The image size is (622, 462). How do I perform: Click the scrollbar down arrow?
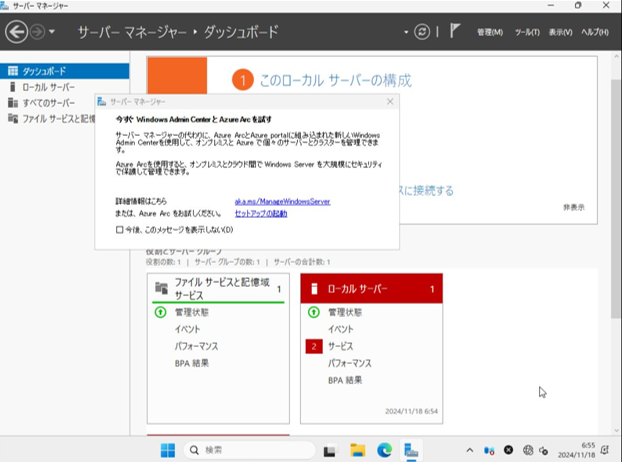[616, 430]
